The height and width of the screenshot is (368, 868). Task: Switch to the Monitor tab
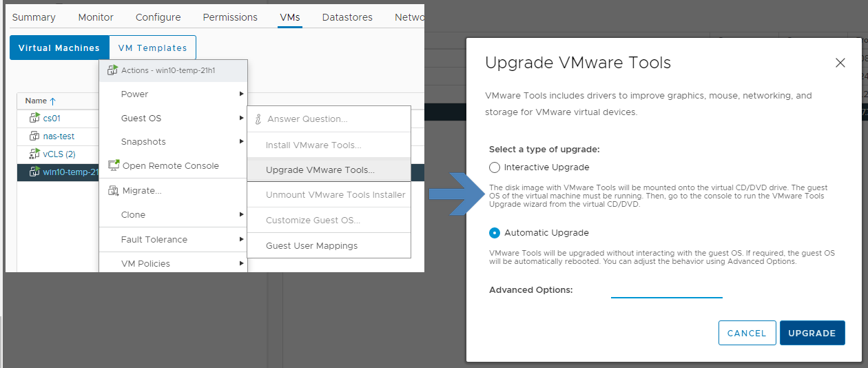[x=96, y=17]
